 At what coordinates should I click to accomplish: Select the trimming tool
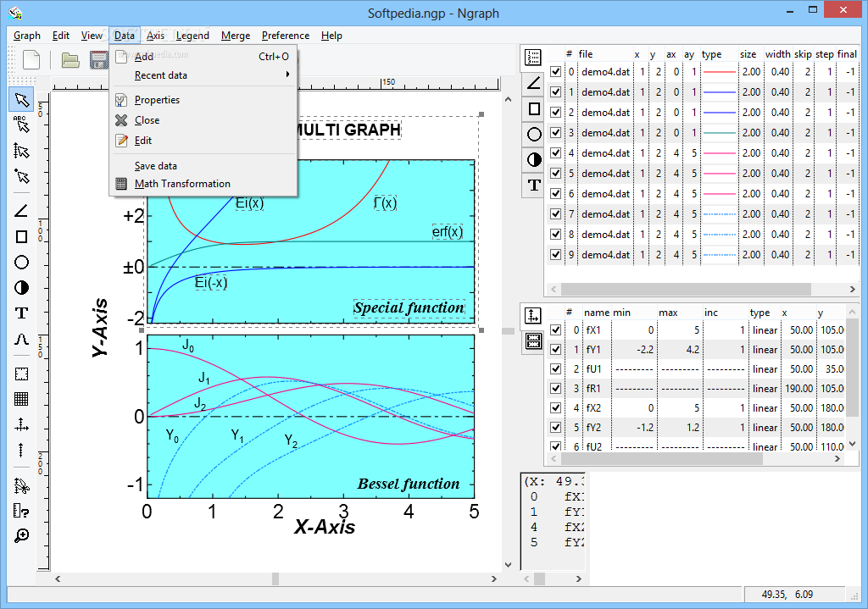click(x=21, y=485)
